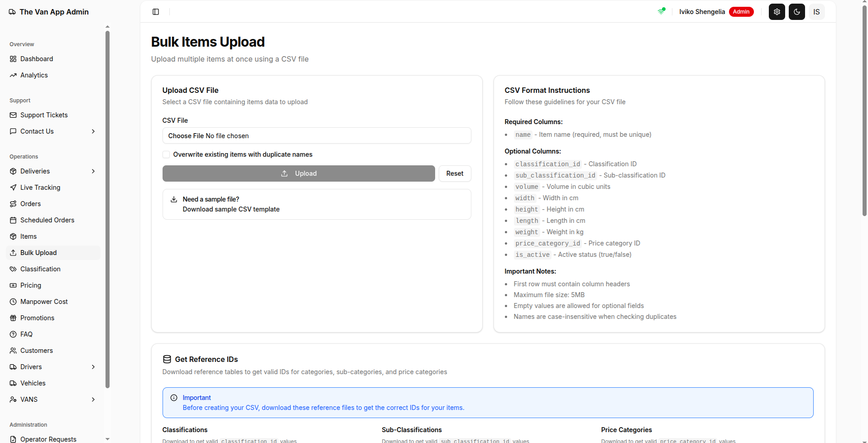Image resolution: width=868 pixels, height=443 pixels.
Task: Click the download icon beside sample file
Action: pos(174,199)
